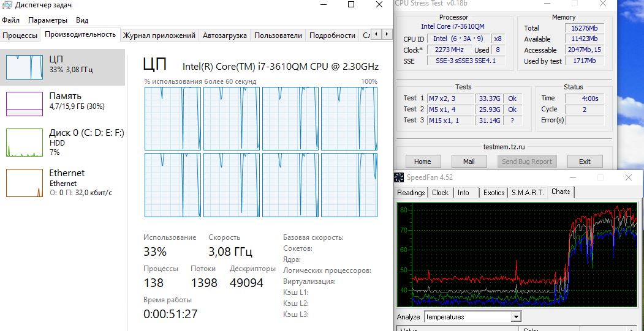Open the Журнал приложений tab

pos(159,35)
